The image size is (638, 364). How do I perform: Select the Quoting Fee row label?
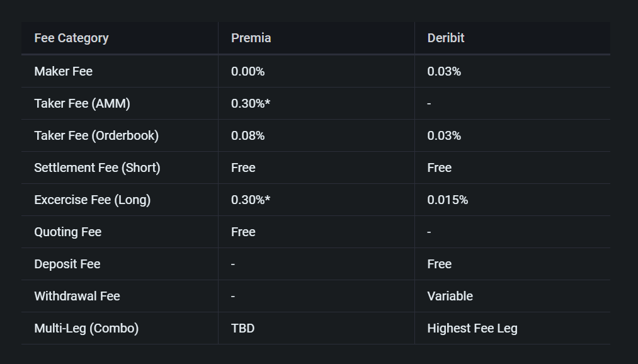(x=67, y=232)
